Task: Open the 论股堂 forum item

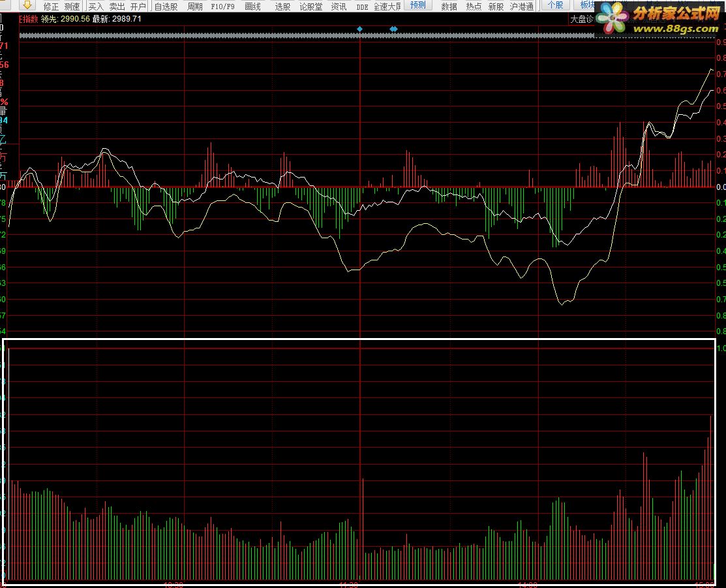Action: [x=311, y=7]
